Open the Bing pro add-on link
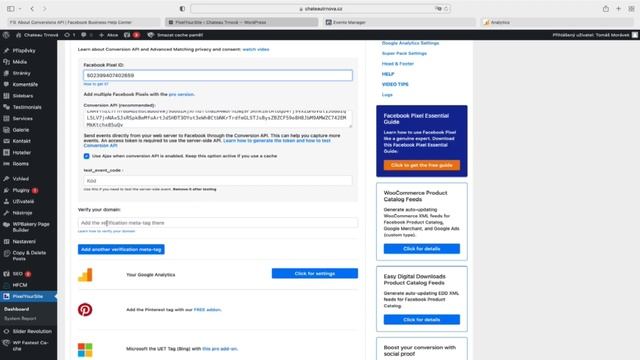This screenshot has width=640, height=360. (220, 349)
